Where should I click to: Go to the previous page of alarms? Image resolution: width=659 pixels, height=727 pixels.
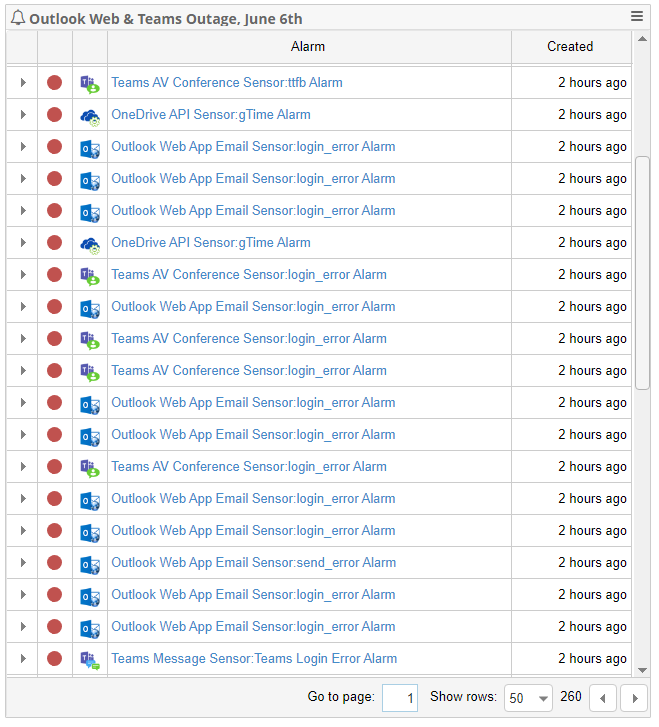point(602,698)
